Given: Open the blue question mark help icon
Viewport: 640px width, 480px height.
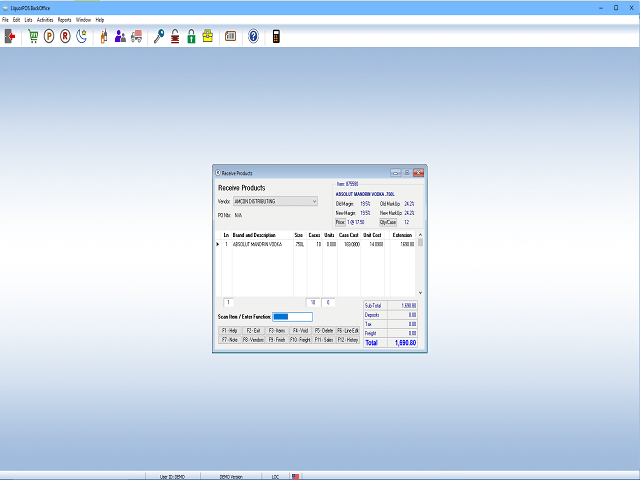Looking at the screenshot, I should tap(253, 37).
